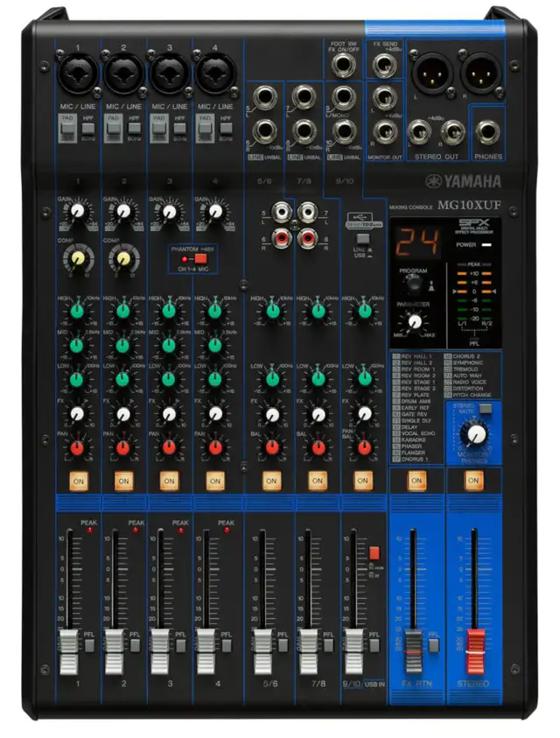Click the FX SEND output jack
This screenshot has height=738, width=560.
[x=384, y=64]
